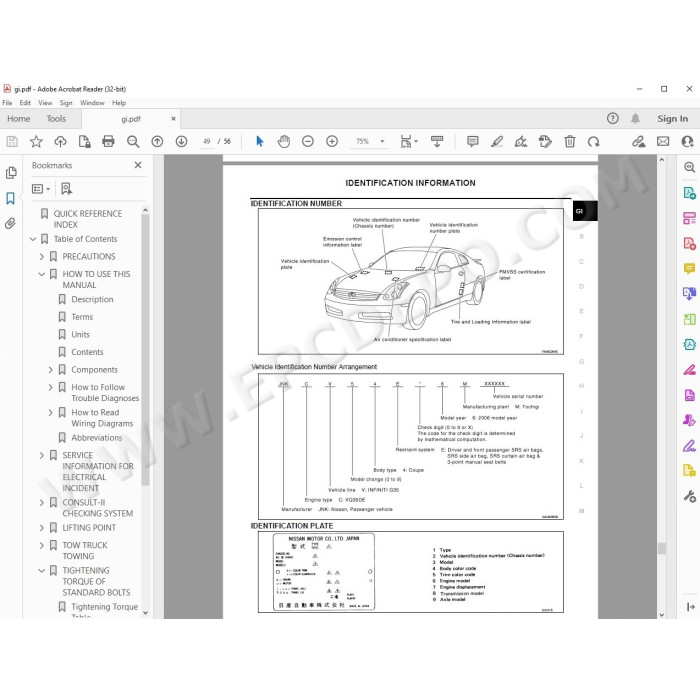Collapse the right tools pane arrow

(690, 607)
